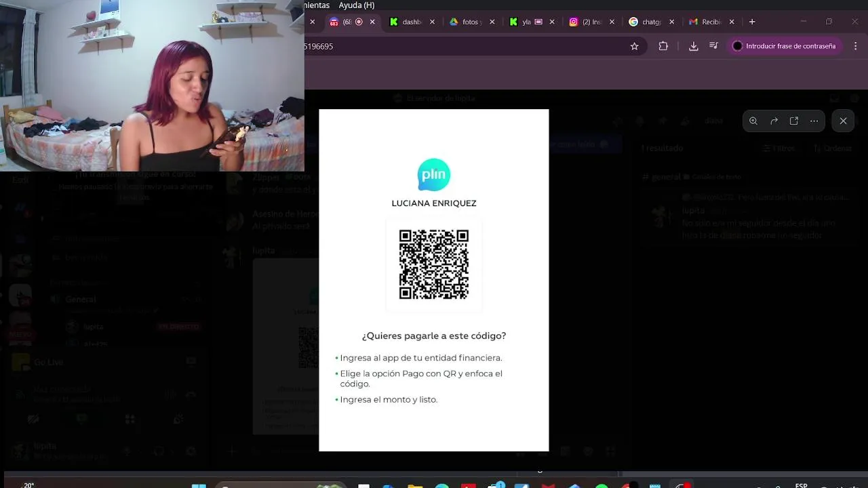Open the media controls playlist icon
This screenshot has width=868, height=488.
tap(713, 46)
